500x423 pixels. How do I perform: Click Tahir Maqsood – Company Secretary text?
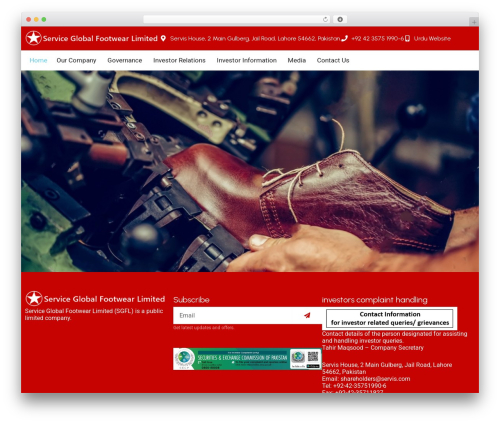pyautogui.click(x=373, y=348)
